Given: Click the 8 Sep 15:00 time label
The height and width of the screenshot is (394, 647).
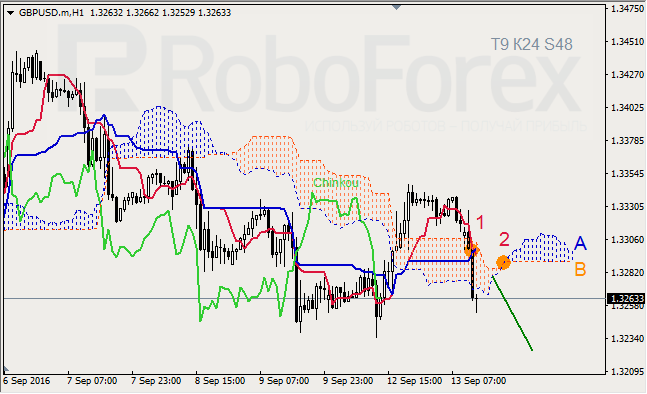Looking at the screenshot, I should [220, 381].
